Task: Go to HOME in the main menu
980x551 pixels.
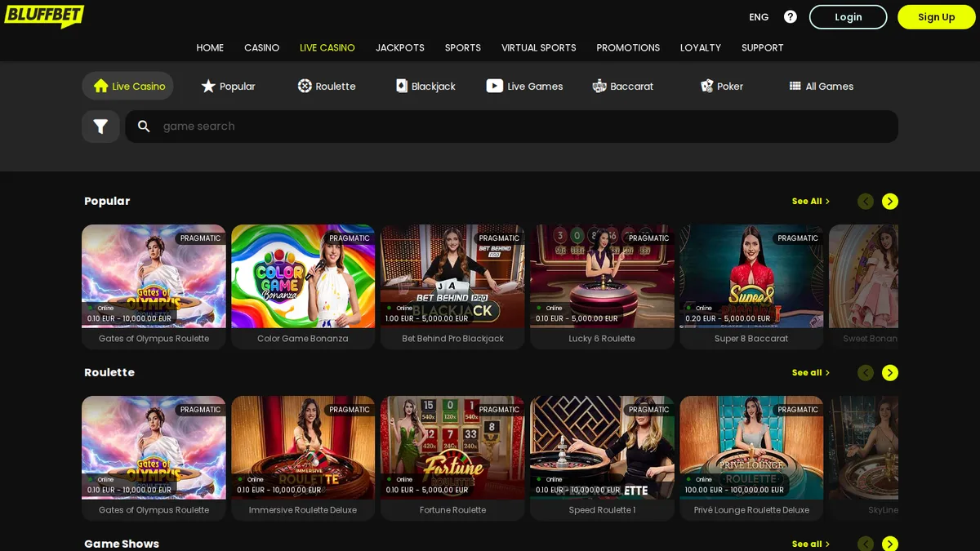Action: click(x=210, y=47)
